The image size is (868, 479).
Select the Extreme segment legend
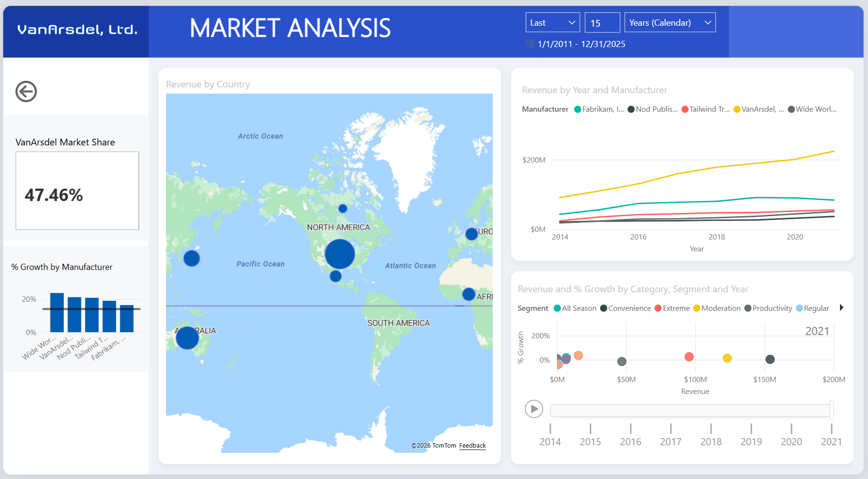click(x=672, y=308)
